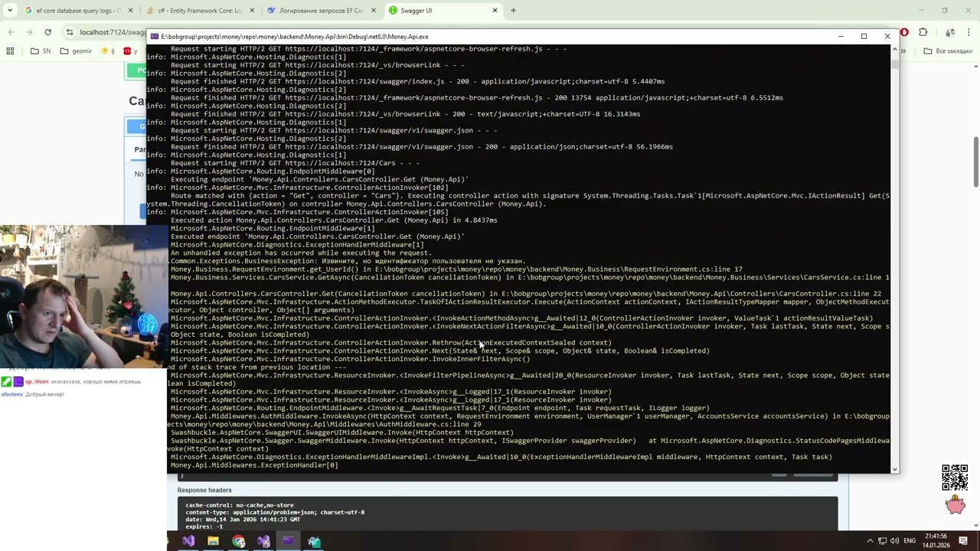The width and height of the screenshot is (980, 551).
Task: Open the second Visual Studio taskbar icon
Action: pyautogui.click(x=263, y=541)
